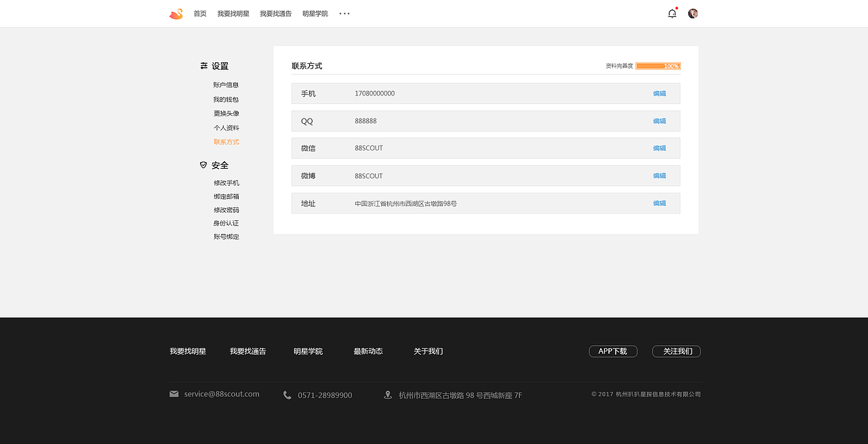This screenshot has width=868, height=444.
Task: Open the 关注我们 options
Action: click(676, 351)
